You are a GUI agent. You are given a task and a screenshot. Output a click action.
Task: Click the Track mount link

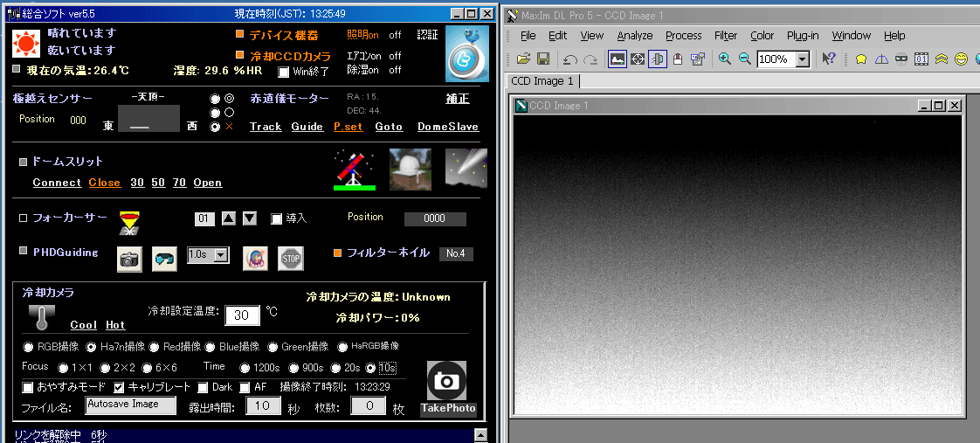(x=266, y=126)
